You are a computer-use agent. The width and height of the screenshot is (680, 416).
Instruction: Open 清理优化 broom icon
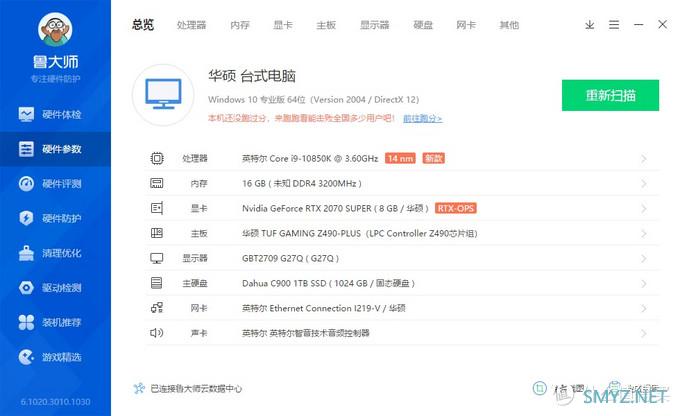coord(26,253)
